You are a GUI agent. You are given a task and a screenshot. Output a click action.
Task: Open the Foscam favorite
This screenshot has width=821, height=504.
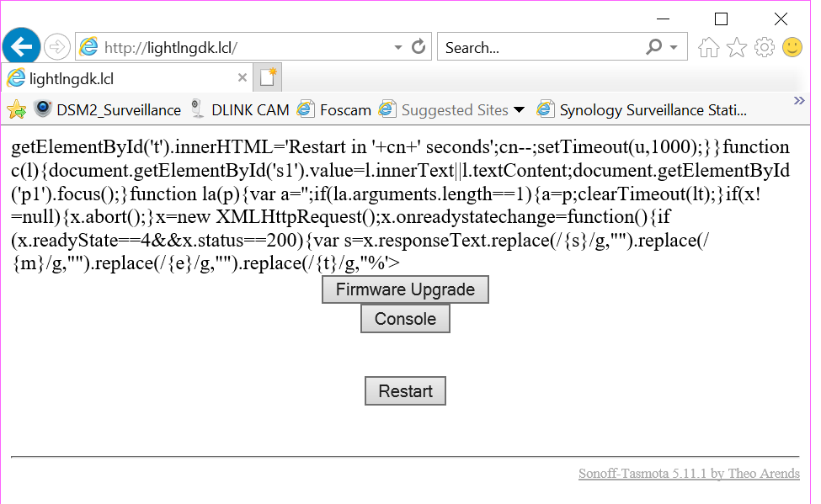coord(334,110)
